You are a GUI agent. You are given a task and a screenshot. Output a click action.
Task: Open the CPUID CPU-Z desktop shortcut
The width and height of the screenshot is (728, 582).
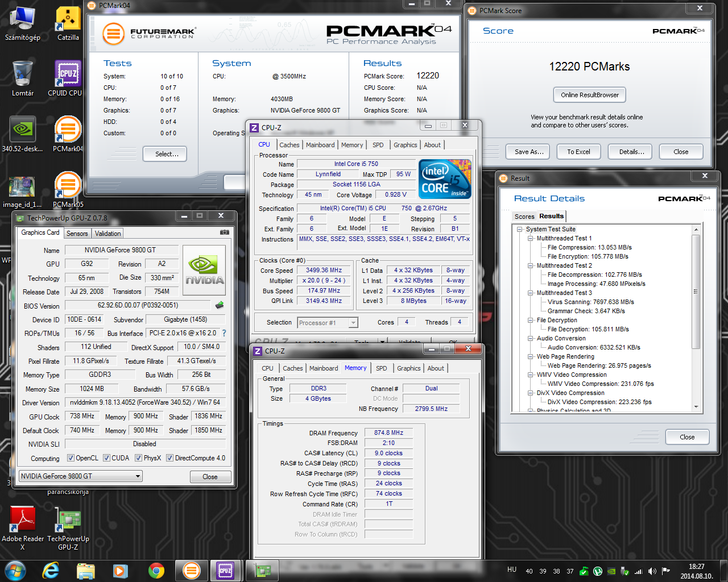(67, 78)
